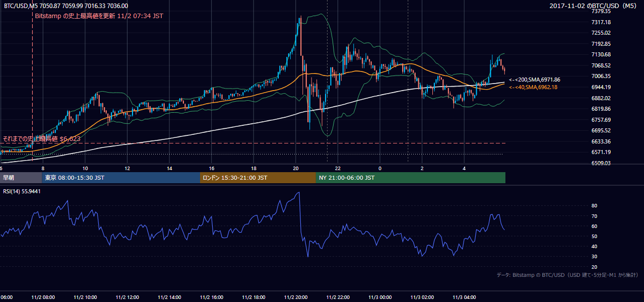This screenshot has width=644, height=302.
Task: Click the hour label 10 under the price chart
Action: click(85, 168)
